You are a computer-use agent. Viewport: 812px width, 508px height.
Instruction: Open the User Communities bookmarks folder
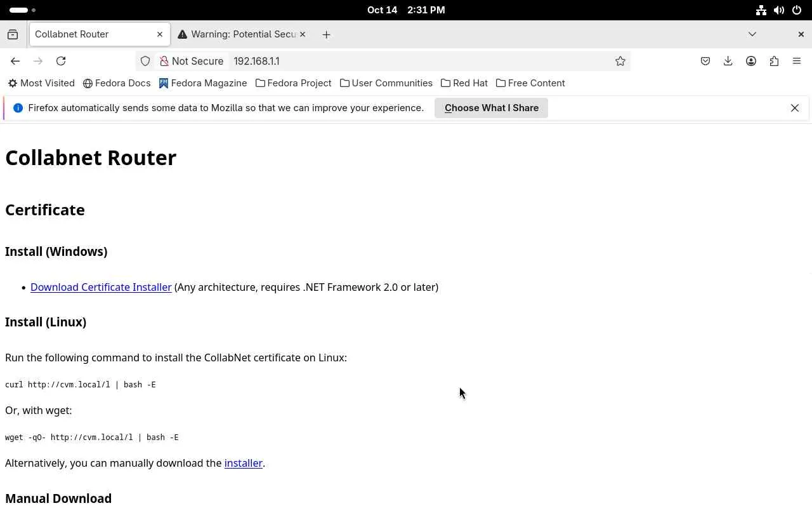[386, 83]
